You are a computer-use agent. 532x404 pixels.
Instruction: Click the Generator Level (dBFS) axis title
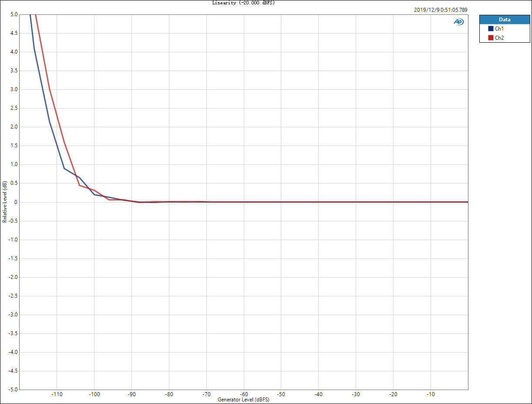coord(243,400)
